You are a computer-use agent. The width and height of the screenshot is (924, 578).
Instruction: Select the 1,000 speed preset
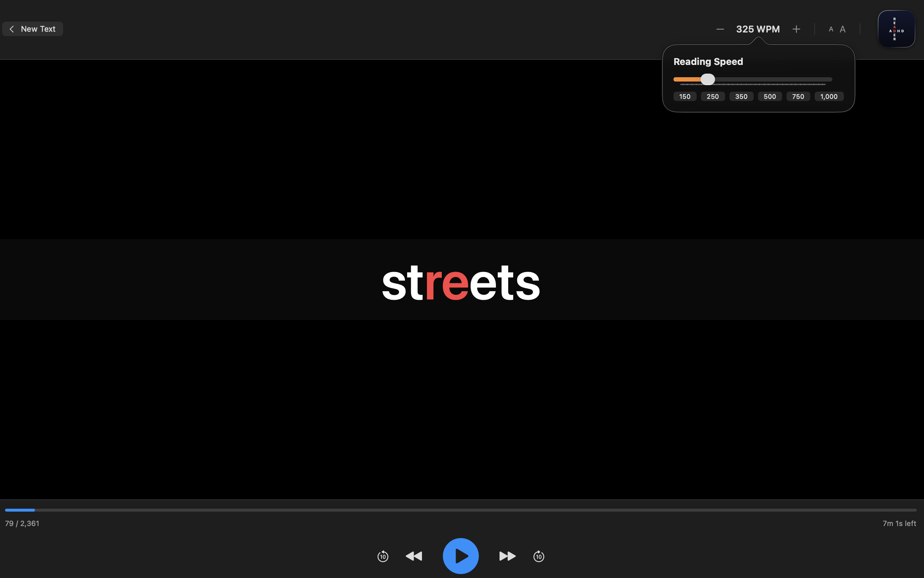[x=829, y=96]
